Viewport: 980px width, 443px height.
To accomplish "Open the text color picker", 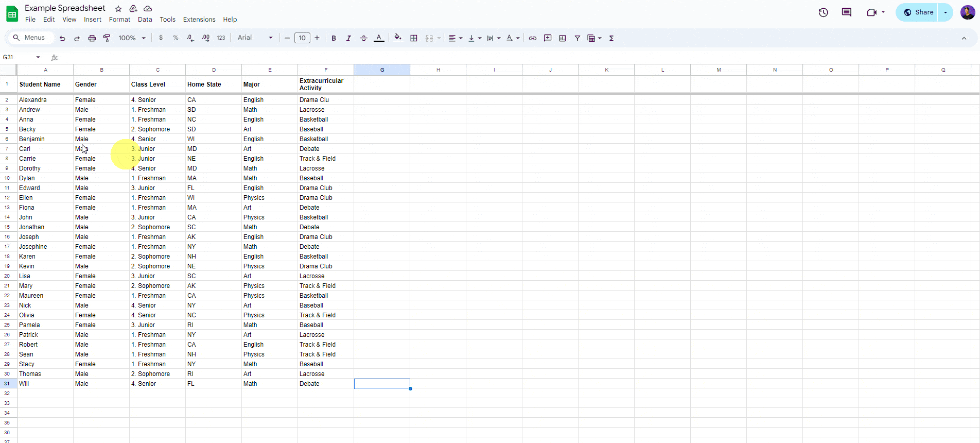I will 379,38.
